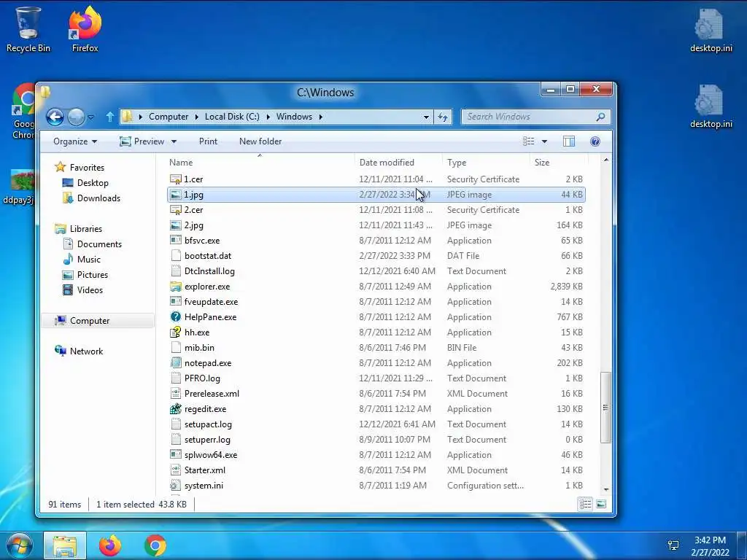Select the 2.jpg image icon
The height and width of the screenshot is (560, 747).
[x=176, y=225]
